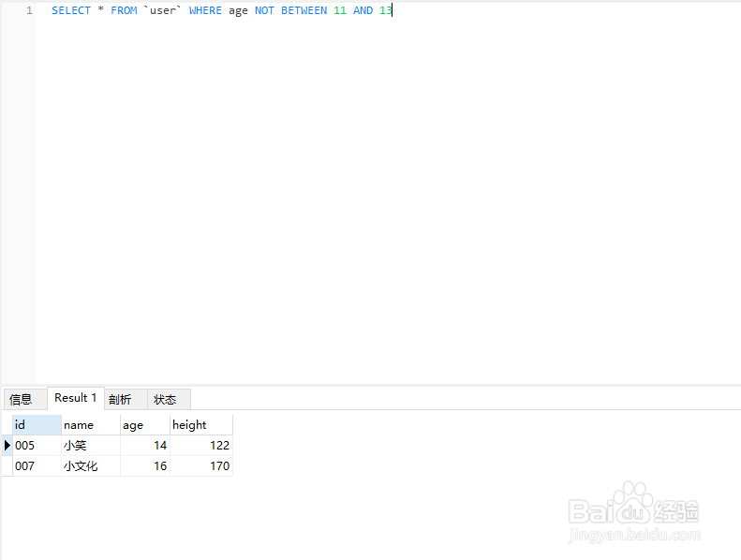Switch to the 剖析 tab
Viewport: 741px width, 560px height.
point(126,399)
